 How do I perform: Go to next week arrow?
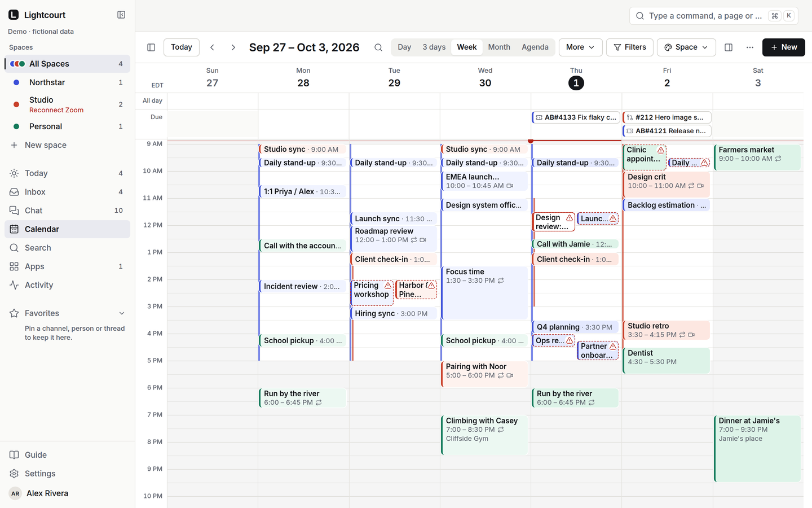tap(233, 47)
